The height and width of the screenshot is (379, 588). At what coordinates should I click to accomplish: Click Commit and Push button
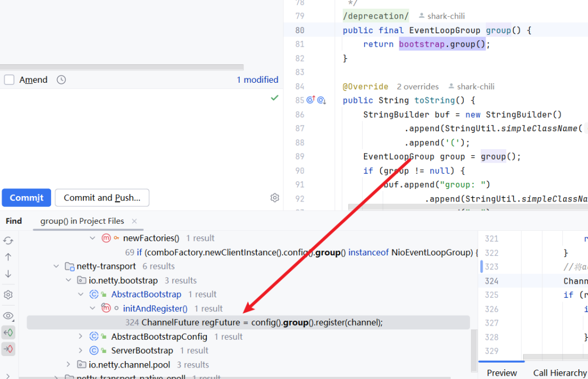pos(102,198)
